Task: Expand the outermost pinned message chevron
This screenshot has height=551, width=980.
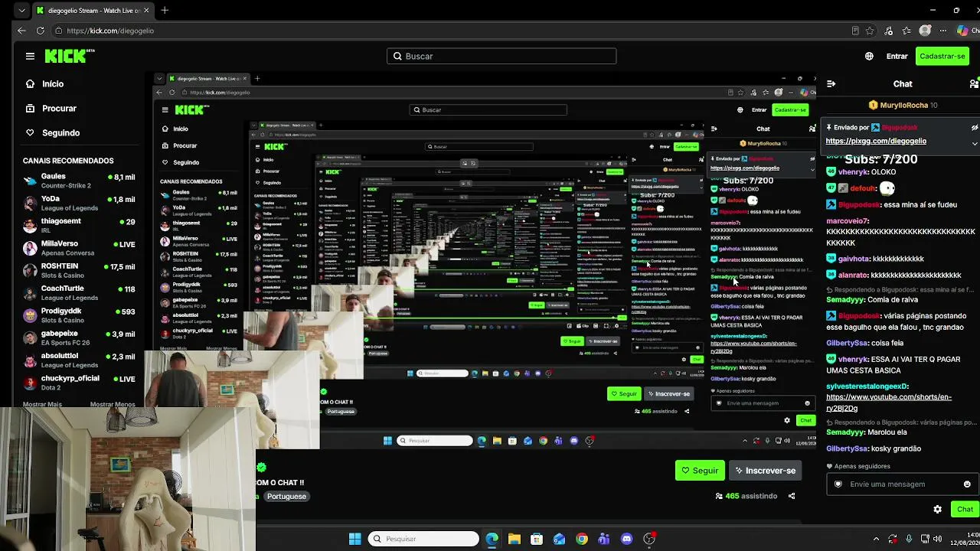Action: pos(975,143)
